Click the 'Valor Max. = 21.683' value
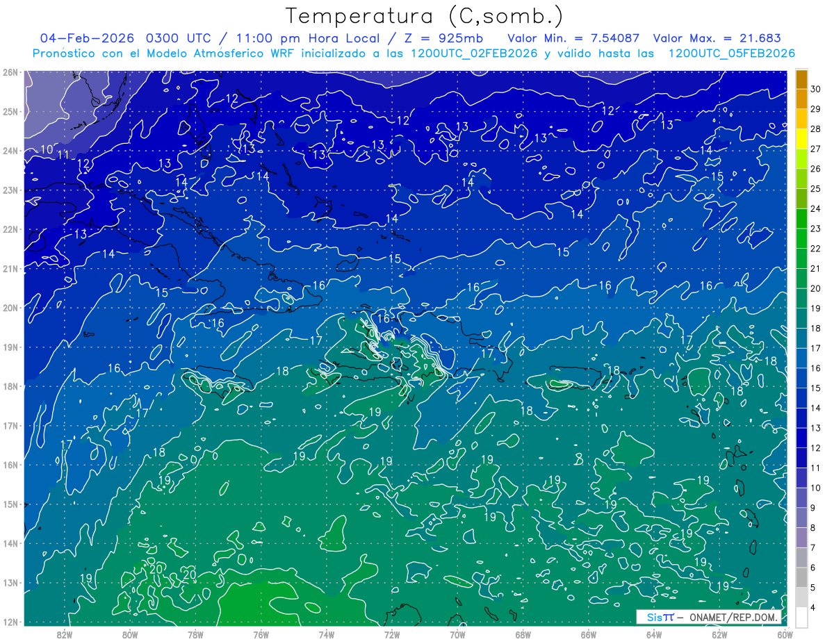The height and width of the screenshot is (644, 834). click(717, 38)
